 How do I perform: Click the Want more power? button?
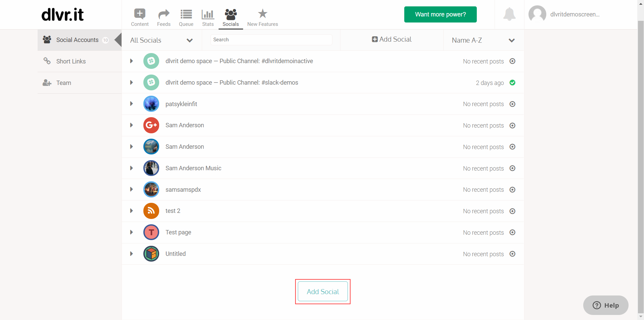(x=440, y=14)
